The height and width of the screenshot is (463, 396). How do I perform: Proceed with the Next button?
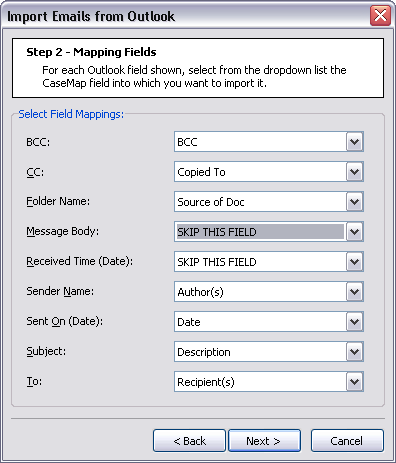(264, 441)
